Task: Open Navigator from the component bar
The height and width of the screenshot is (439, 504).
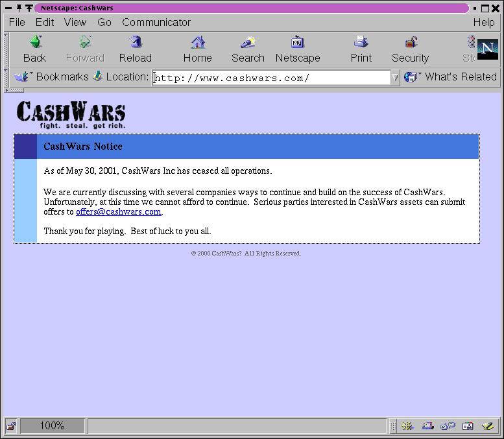Action: pos(407,426)
